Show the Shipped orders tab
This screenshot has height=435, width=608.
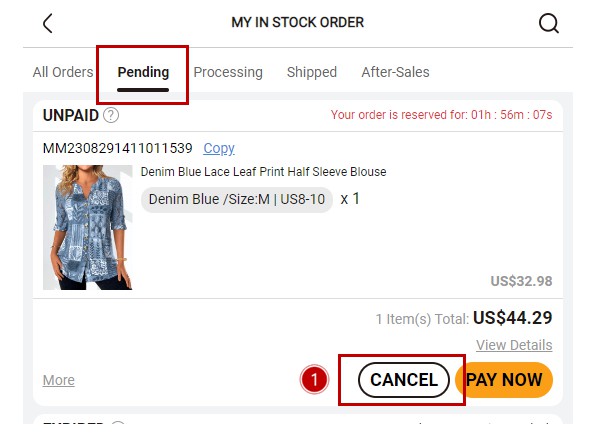click(312, 72)
